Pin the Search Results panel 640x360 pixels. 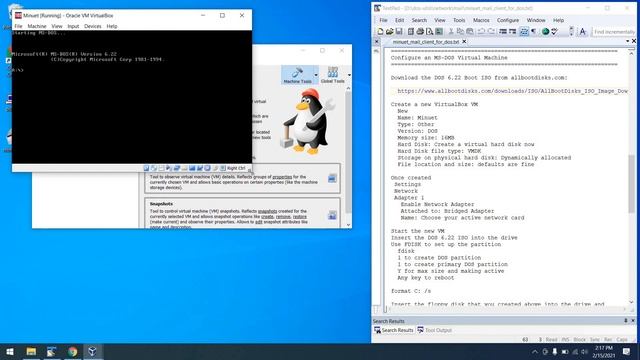626,321
